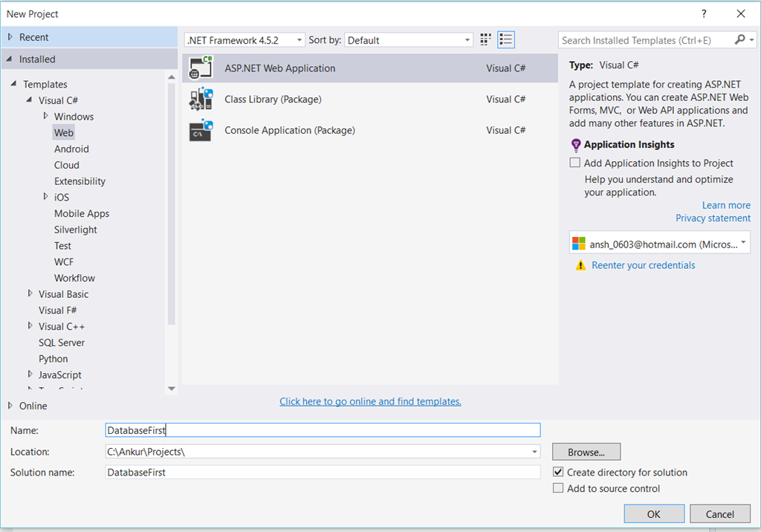Viewport: 761px width, 532px height.
Task: Focus the Search Installed Templates box
Action: point(646,40)
